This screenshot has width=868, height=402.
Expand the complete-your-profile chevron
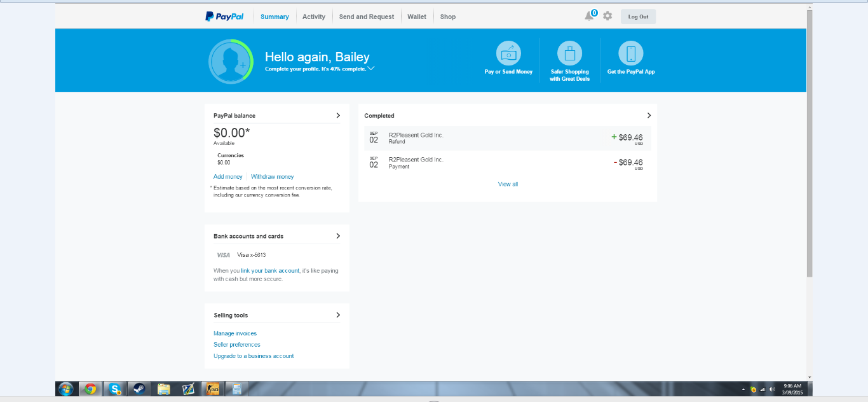click(371, 68)
